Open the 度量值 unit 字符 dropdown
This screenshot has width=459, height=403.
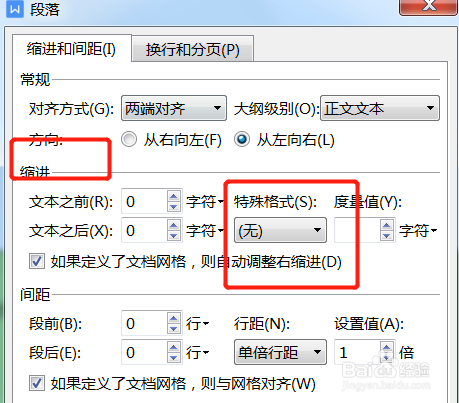point(418,230)
